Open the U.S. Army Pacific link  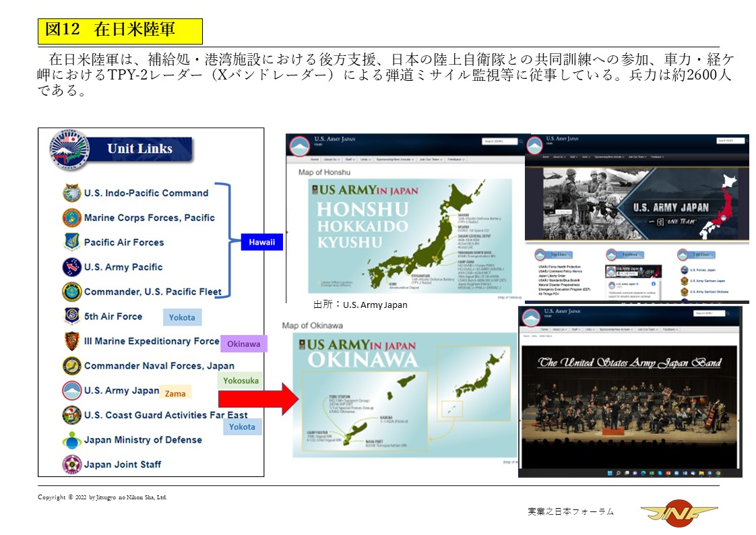click(x=123, y=267)
